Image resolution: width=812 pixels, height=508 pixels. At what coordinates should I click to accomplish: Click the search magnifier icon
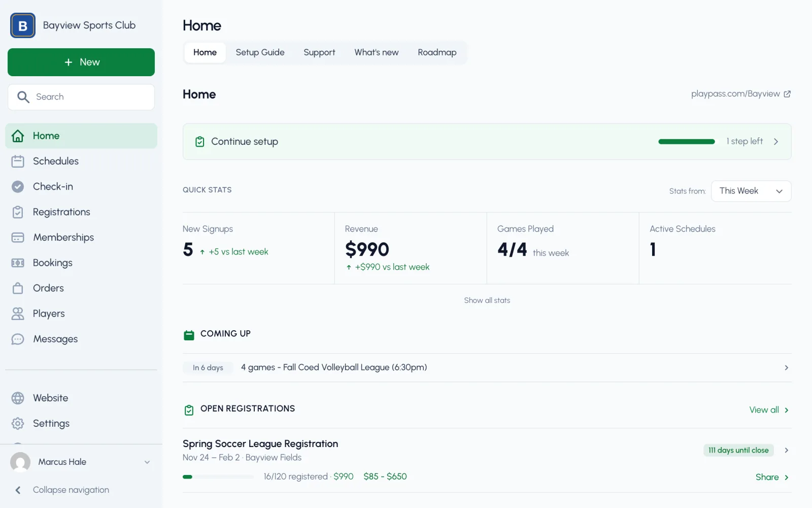(23, 97)
